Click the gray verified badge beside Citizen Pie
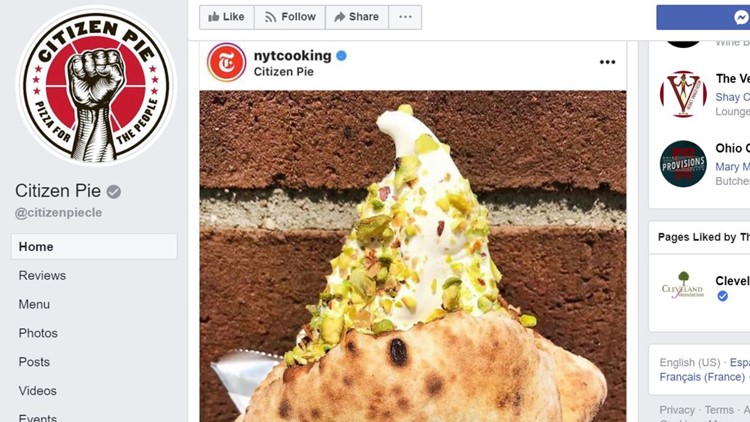Viewport: 750px width, 422px height. tap(113, 192)
